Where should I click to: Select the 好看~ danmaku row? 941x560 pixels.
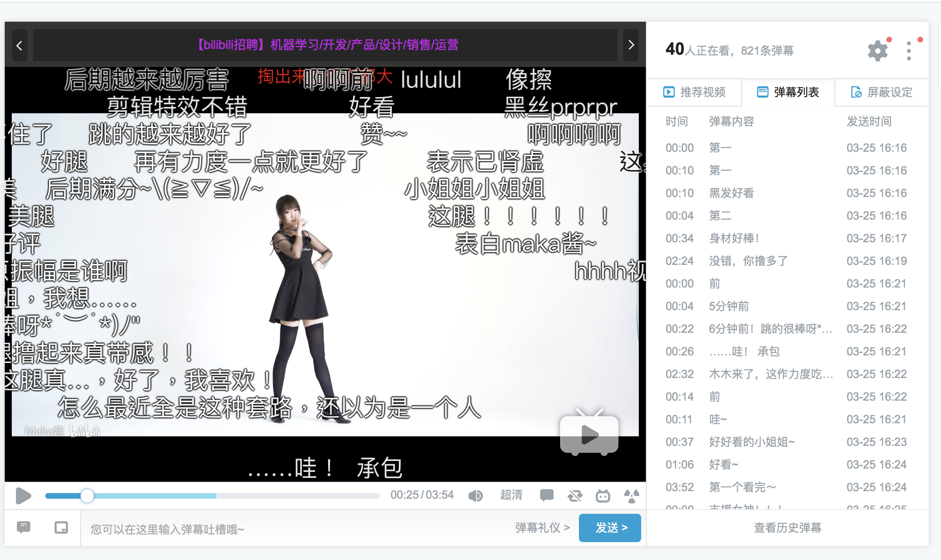tap(787, 464)
